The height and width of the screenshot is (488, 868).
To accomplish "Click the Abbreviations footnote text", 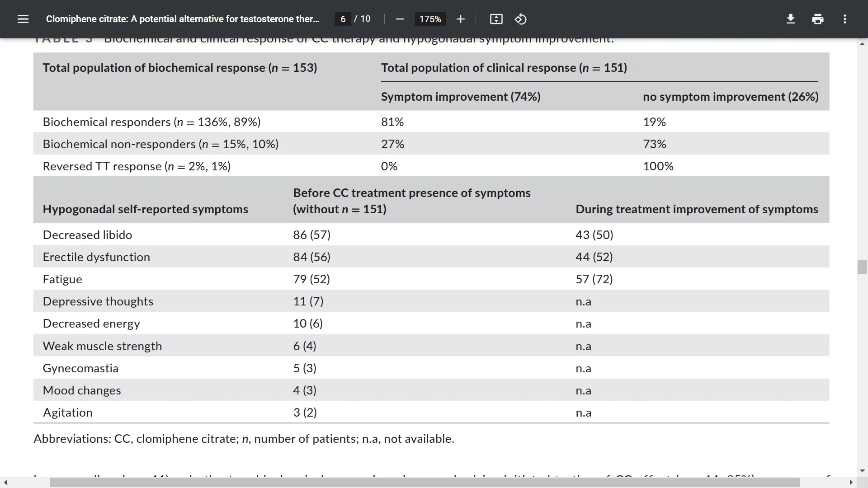I will coord(244,439).
